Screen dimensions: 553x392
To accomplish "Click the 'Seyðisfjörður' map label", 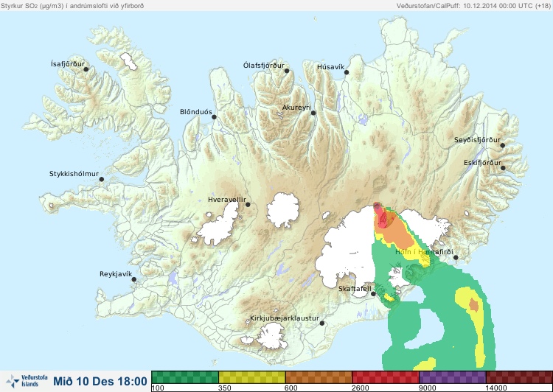I will 477,140.
